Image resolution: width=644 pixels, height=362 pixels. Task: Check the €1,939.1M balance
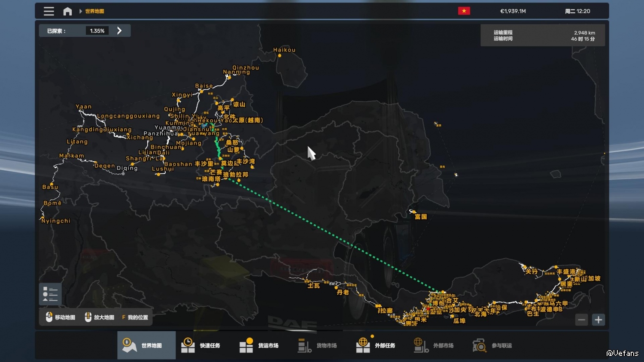click(x=513, y=11)
